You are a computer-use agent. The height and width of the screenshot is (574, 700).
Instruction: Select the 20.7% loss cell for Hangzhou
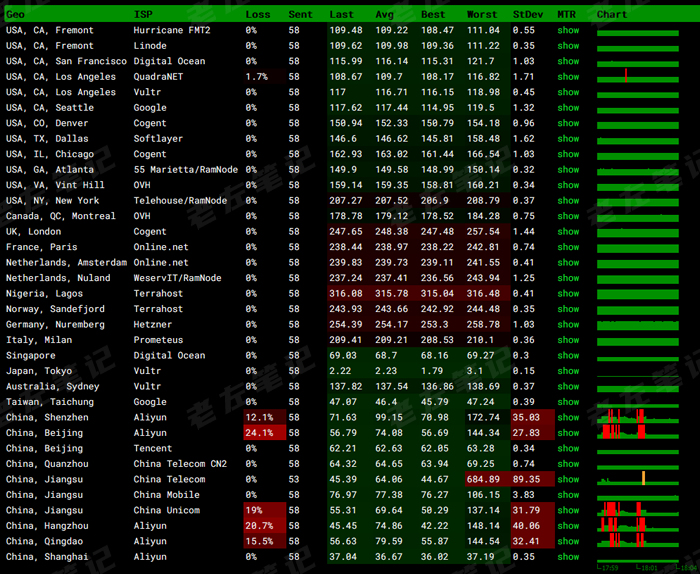[264, 526]
